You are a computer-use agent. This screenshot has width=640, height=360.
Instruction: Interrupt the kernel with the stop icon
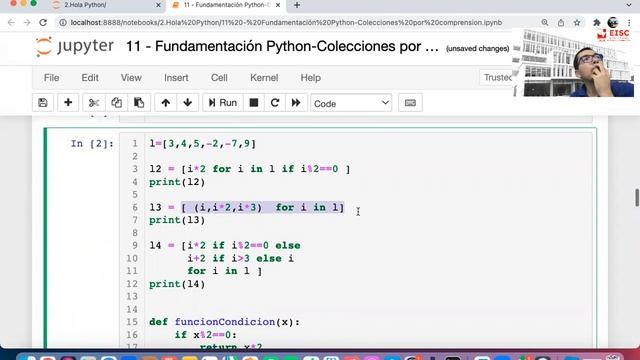(253, 103)
